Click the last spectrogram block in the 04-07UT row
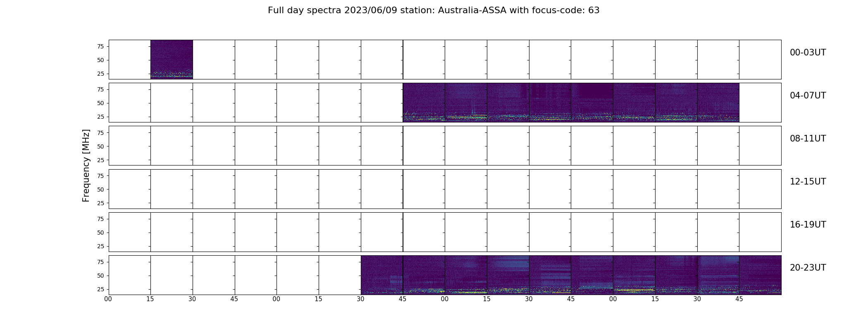Screen dimensions: 868x331 click(718, 103)
